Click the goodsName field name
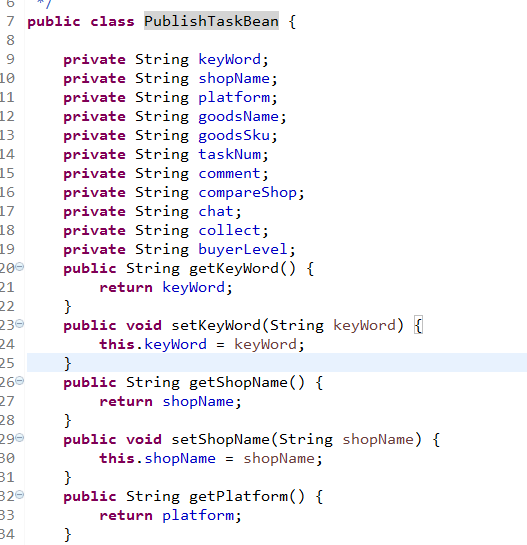The width and height of the screenshot is (527, 545). (238, 116)
